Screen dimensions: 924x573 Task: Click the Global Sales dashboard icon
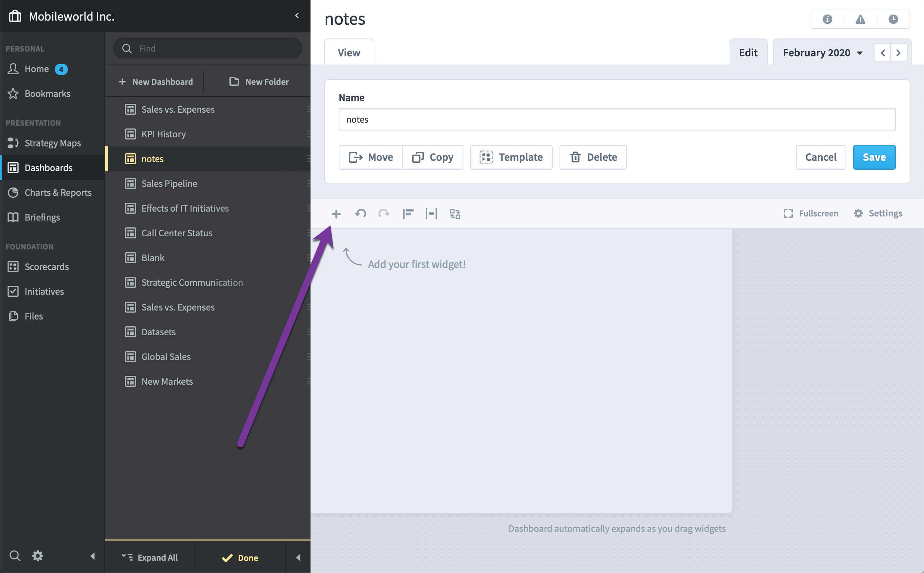coord(130,357)
